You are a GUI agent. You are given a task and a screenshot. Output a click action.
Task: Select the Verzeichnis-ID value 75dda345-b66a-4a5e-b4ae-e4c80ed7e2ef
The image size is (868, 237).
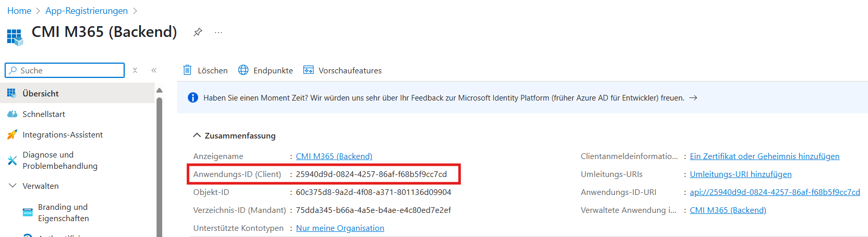coord(373,210)
